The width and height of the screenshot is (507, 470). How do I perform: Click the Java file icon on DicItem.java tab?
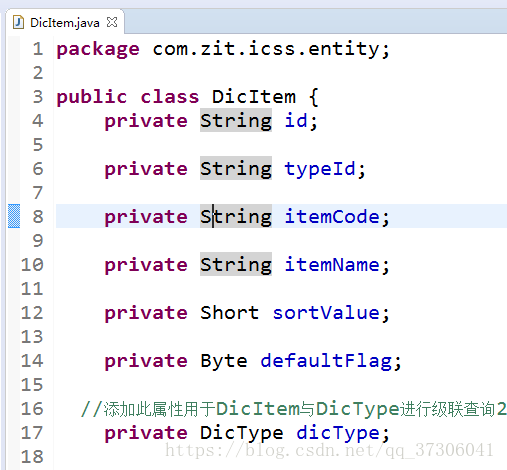click(x=18, y=23)
